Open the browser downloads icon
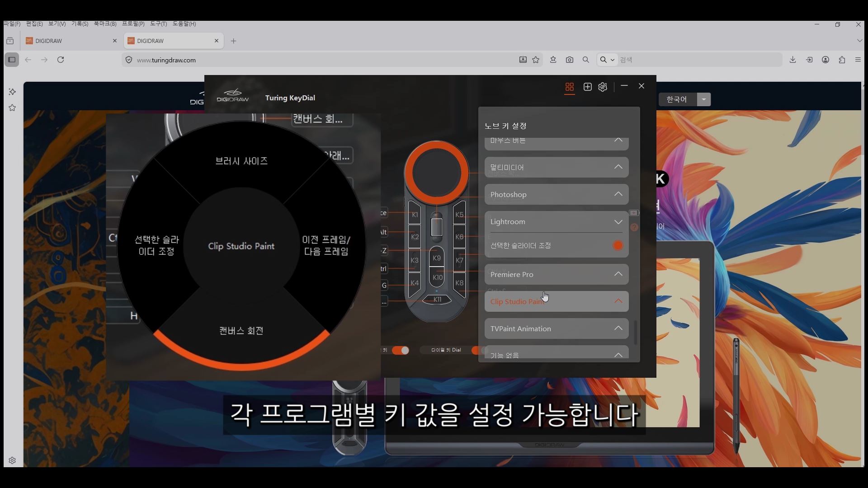The height and width of the screenshot is (488, 868). 793,60
